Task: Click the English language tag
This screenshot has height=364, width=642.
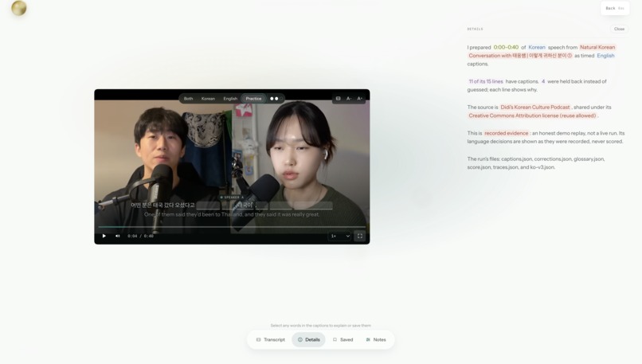Action: pyautogui.click(x=605, y=56)
